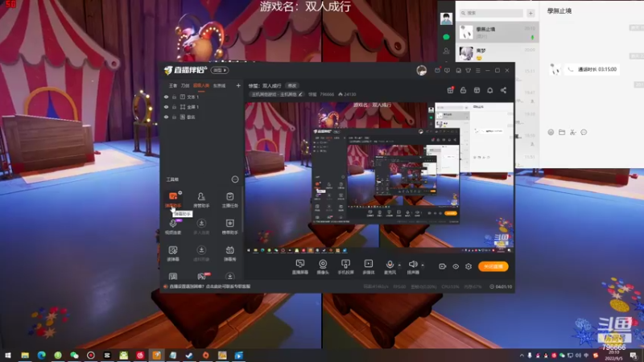The width and height of the screenshot is (644, 362).
Task: Open the notification bell icon
Action: click(490, 90)
